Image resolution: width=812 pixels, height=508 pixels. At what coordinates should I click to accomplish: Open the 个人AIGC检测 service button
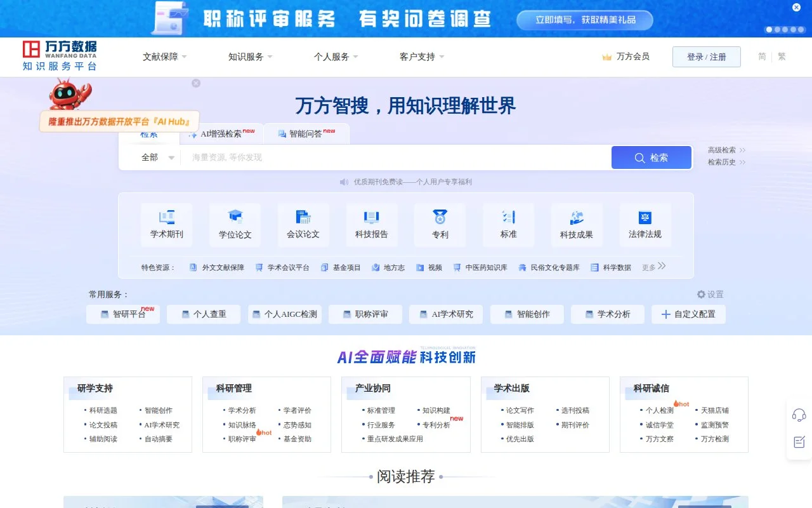pos(284,314)
